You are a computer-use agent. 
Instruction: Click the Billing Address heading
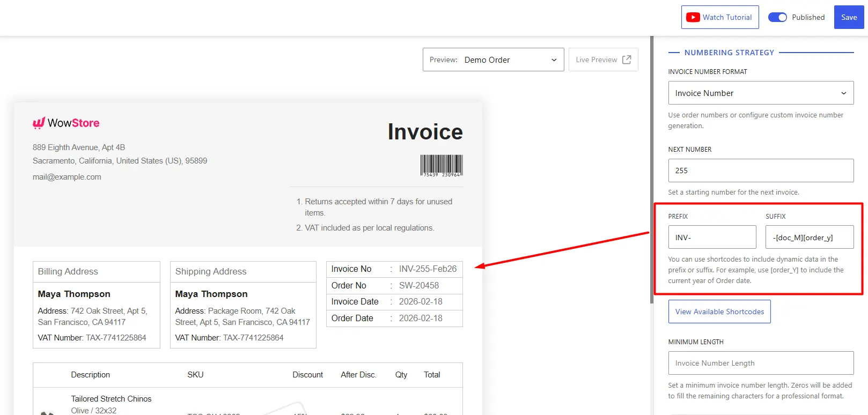68,271
